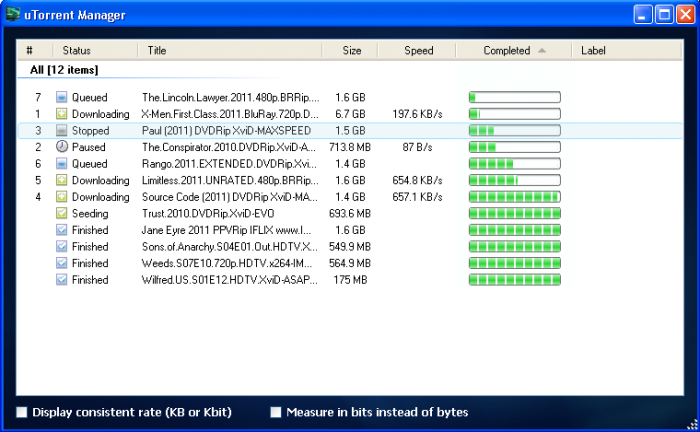Click the 654.8 KB/s speed value

[417, 180]
